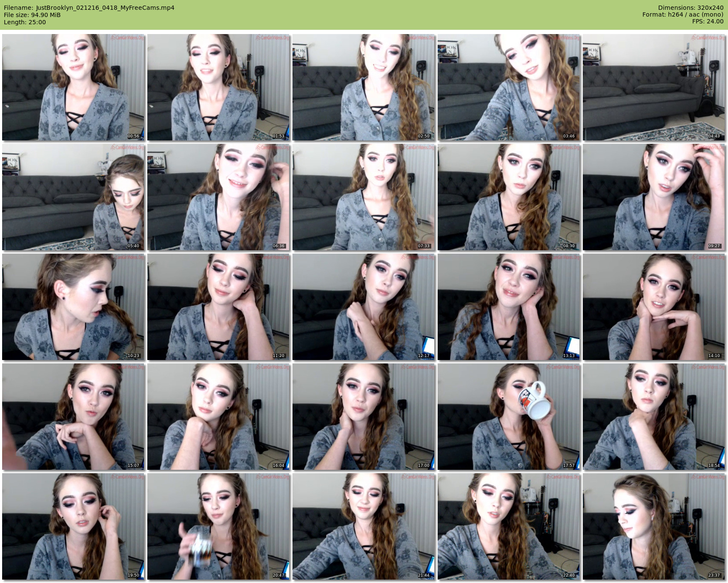This screenshot has height=583, width=728.
Task: Select the frame marked 01:53
Action: 218,87
